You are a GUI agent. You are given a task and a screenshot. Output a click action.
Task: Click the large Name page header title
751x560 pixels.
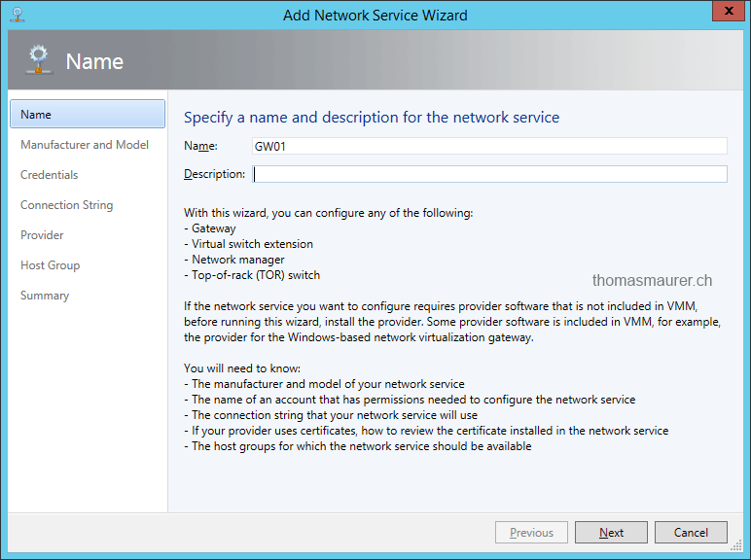coord(94,61)
